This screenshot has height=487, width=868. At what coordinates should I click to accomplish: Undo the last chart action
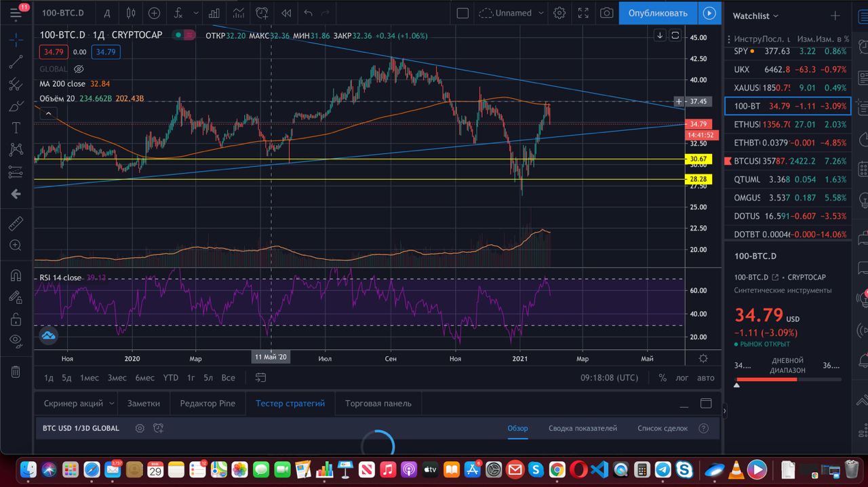[309, 13]
